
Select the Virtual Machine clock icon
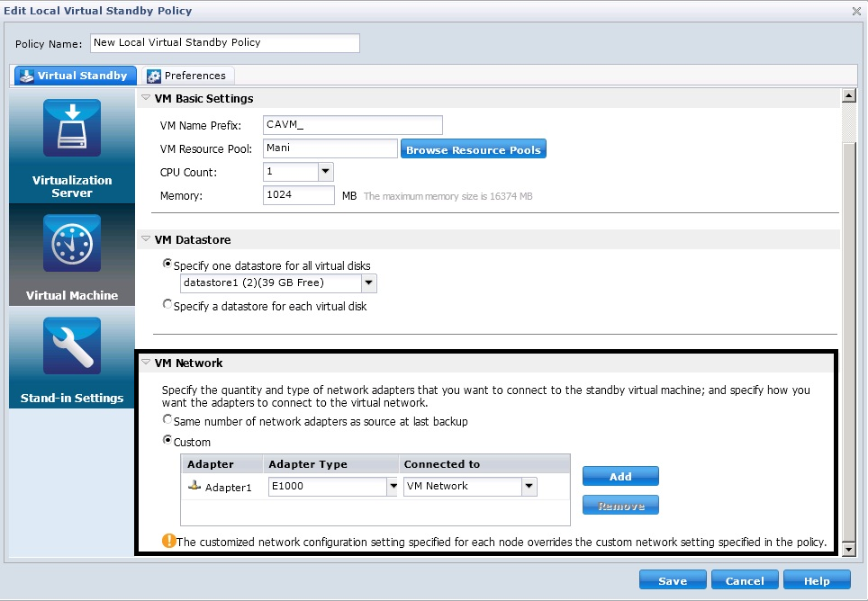[72, 243]
